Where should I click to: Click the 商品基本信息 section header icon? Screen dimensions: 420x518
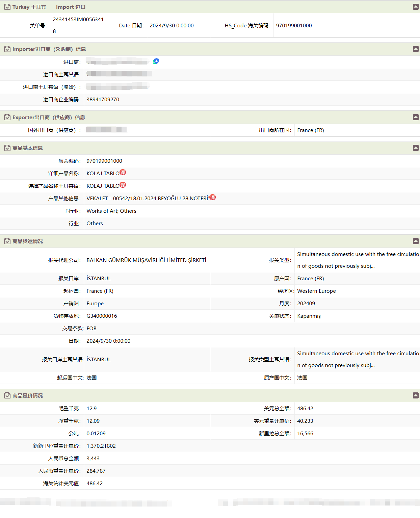click(x=7, y=148)
